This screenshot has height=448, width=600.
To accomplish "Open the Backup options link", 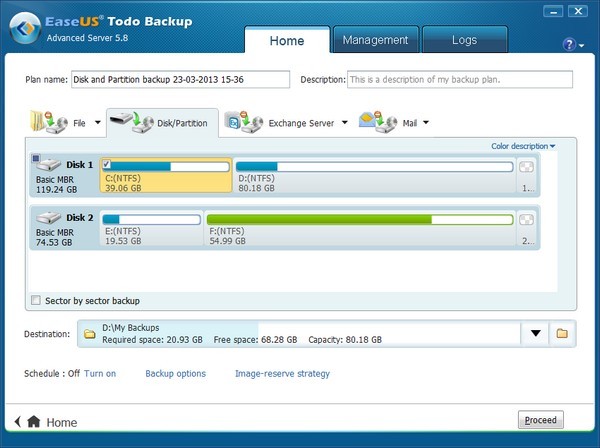I will (x=175, y=374).
